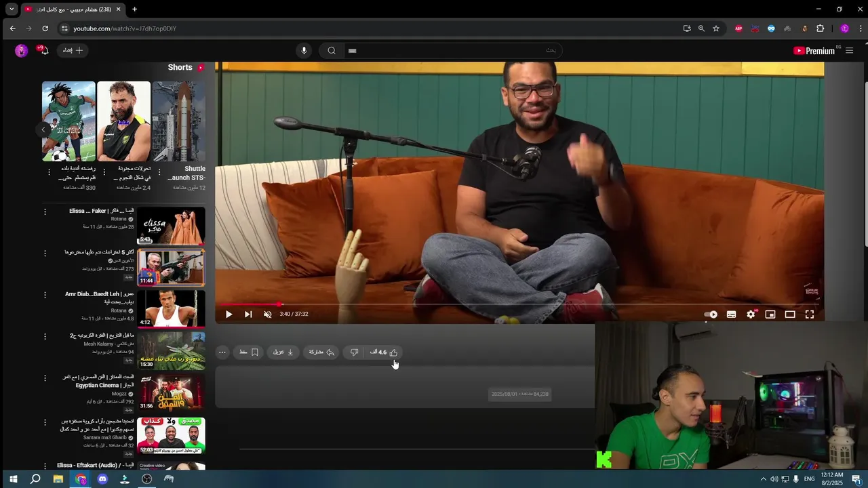Open options for Amr Diab video
The height and width of the screenshot is (488, 868).
(45, 296)
